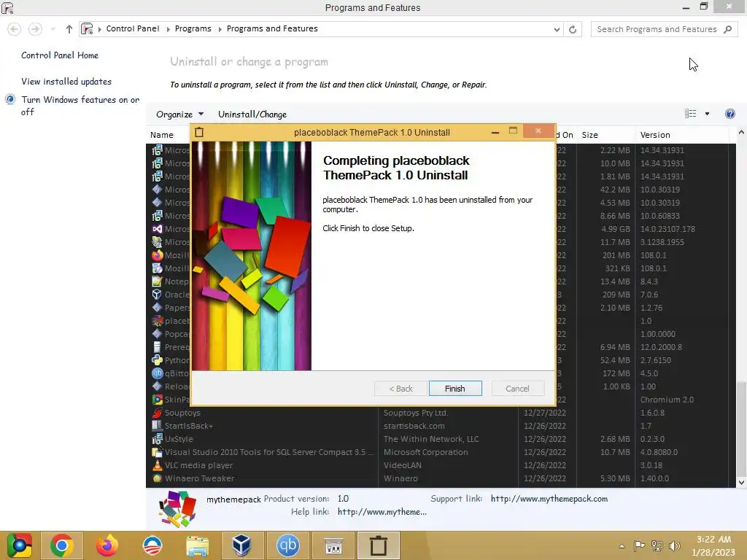
Task: Open the support link mythemepack.com
Action: click(x=549, y=499)
